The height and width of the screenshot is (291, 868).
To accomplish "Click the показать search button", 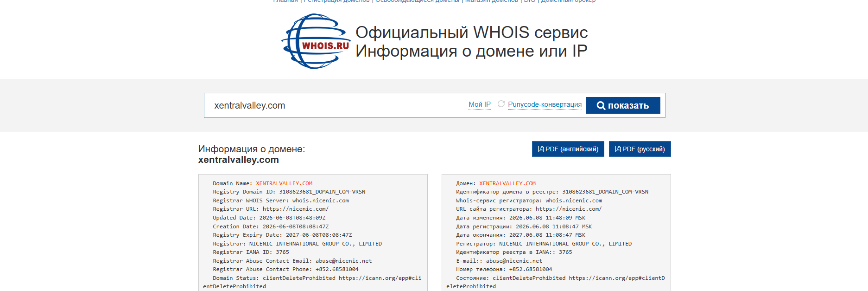I will click(x=623, y=105).
